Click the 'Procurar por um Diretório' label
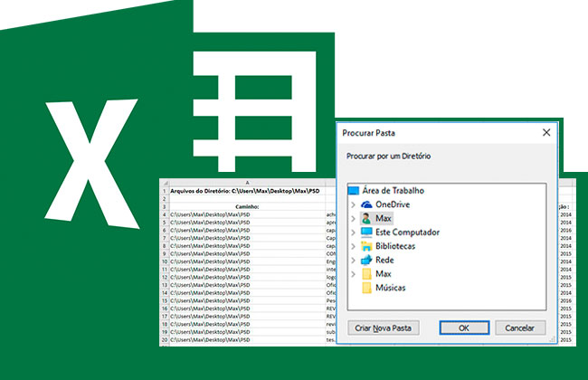 click(x=388, y=156)
